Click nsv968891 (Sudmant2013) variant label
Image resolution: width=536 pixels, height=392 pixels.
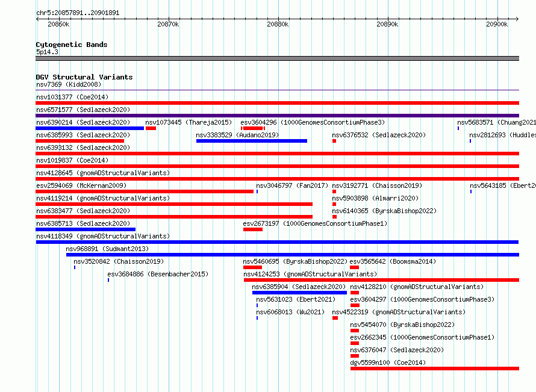click(x=107, y=249)
